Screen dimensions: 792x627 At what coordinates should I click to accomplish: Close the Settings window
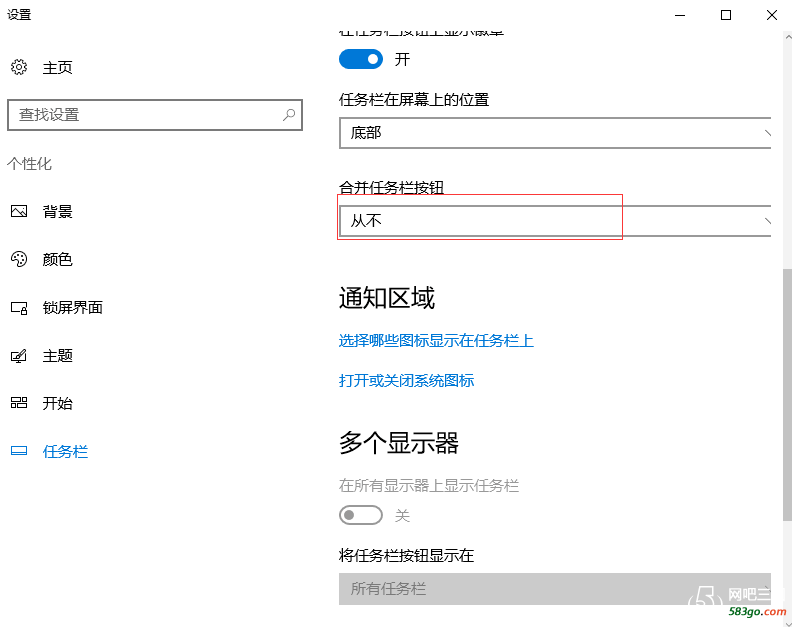click(771, 15)
